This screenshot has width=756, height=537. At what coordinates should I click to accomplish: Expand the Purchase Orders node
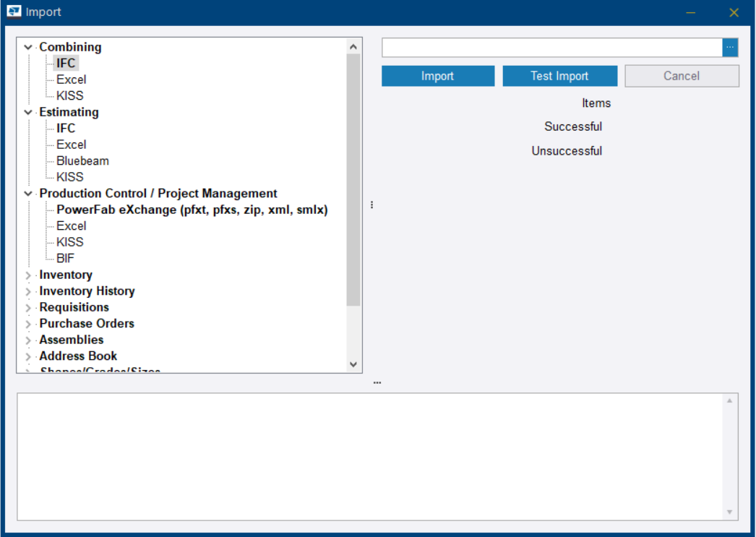[27, 323]
